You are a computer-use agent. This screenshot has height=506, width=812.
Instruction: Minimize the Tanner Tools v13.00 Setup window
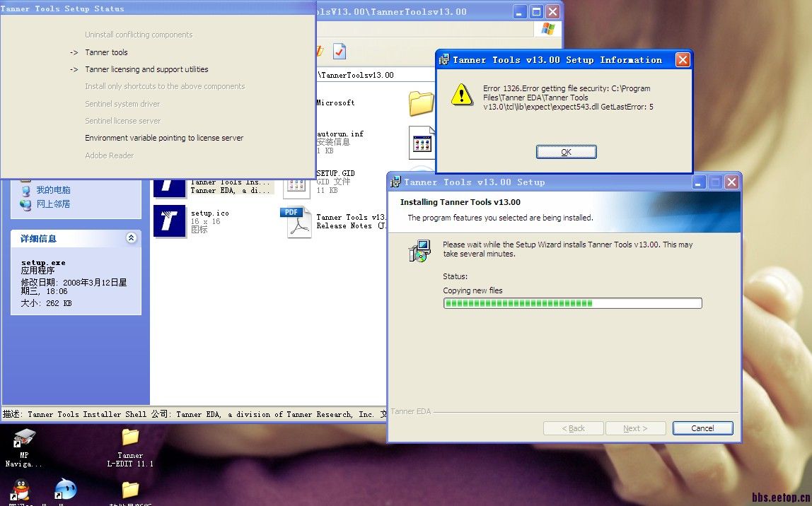pyautogui.click(x=699, y=182)
